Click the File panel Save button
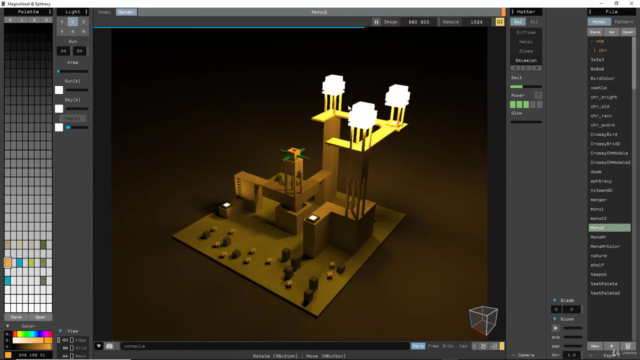This screenshot has width=640, height=360. click(x=595, y=32)
